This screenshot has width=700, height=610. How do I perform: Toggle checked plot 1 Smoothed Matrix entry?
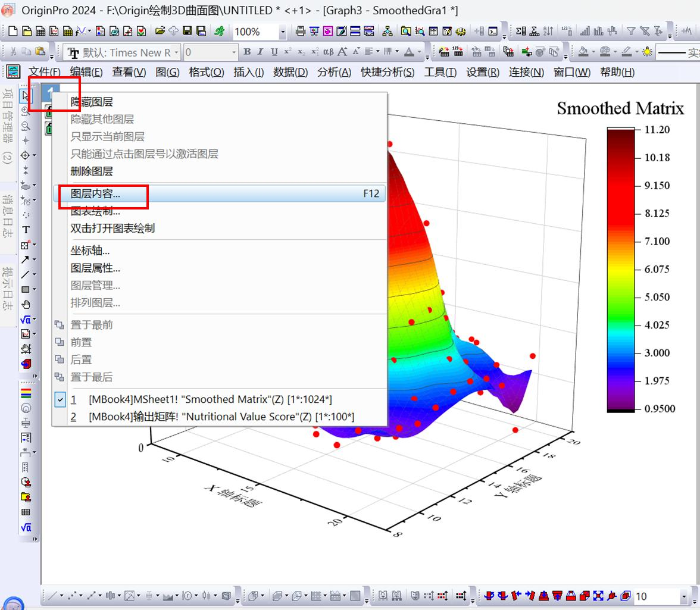coord(220,399)
